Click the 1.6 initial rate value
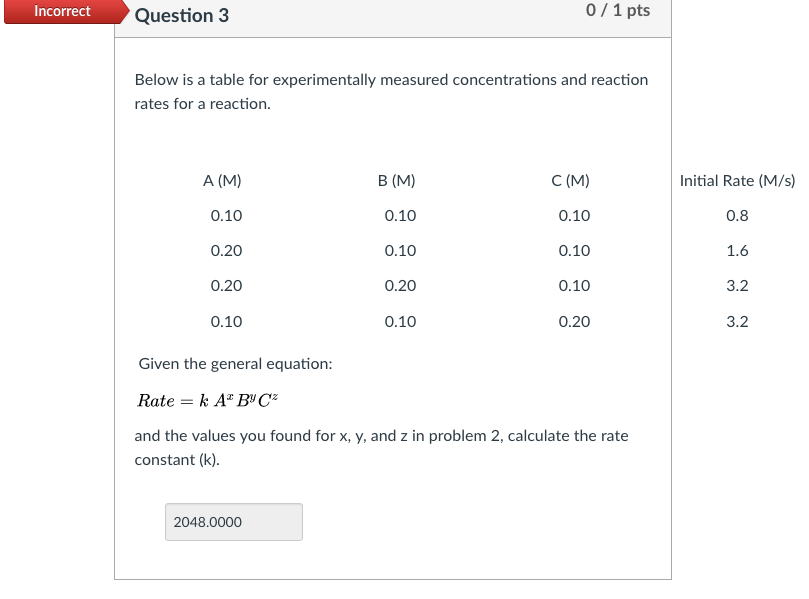This screenshot has width=809, height=599. click(738, 250)
